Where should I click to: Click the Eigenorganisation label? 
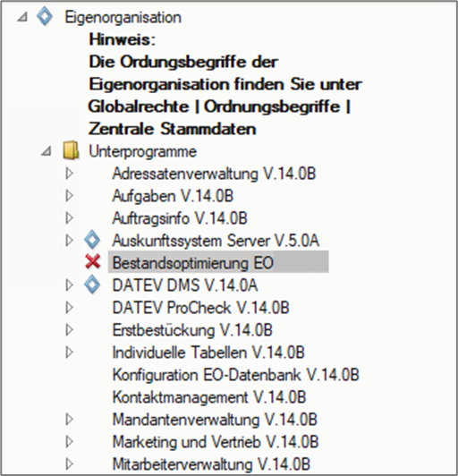(x=123, y=18)
